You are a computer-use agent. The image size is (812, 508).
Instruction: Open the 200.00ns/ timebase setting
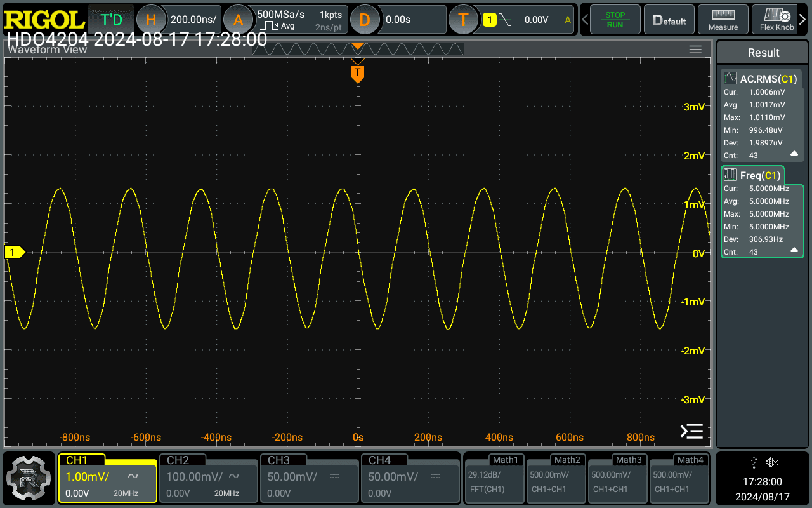point(193,20)
